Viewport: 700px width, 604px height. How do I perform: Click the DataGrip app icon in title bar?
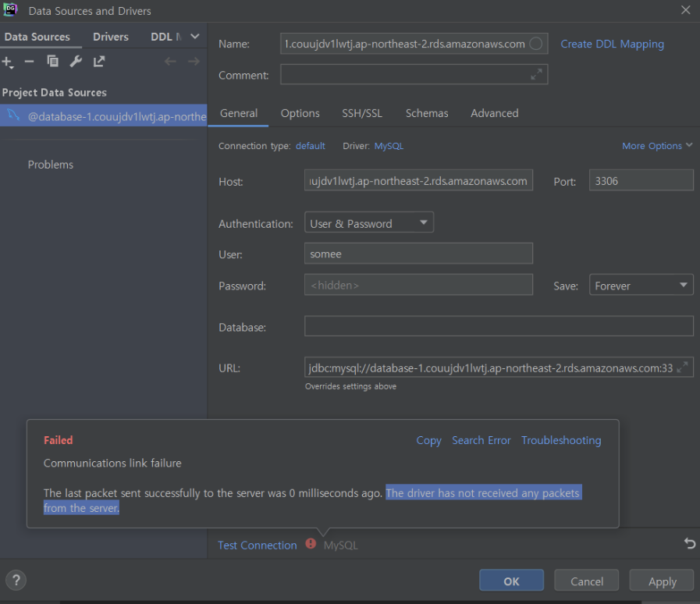(10, 10)
